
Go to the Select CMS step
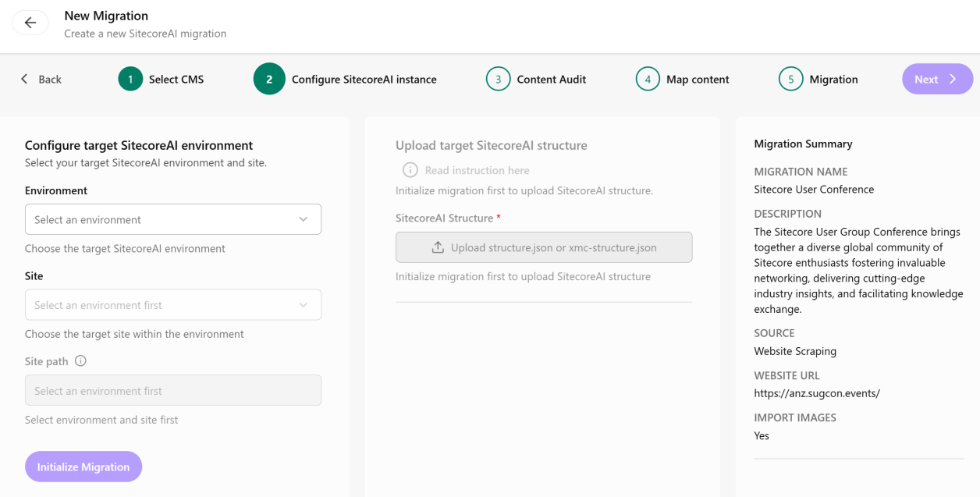(x=176, y=79)
